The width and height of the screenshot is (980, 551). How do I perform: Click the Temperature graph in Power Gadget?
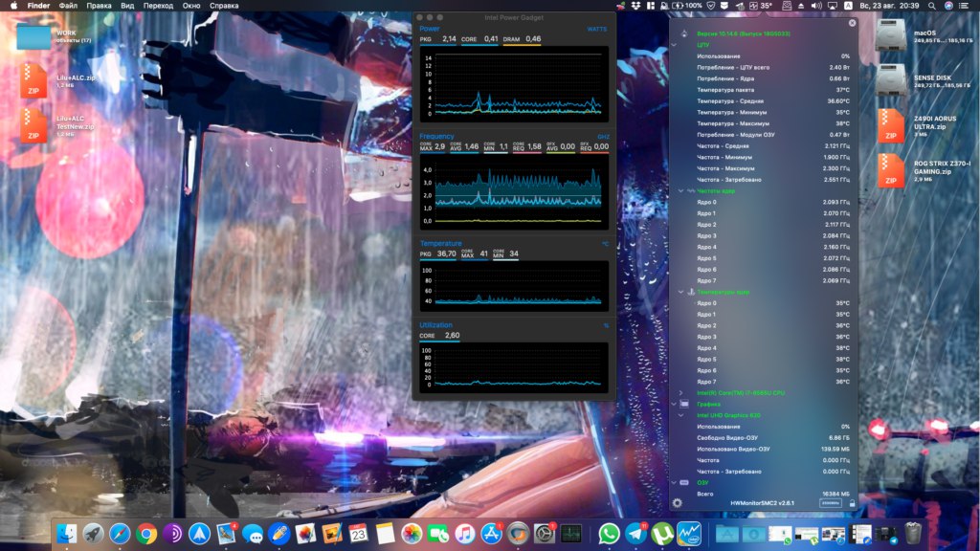[x=514, y=286]
